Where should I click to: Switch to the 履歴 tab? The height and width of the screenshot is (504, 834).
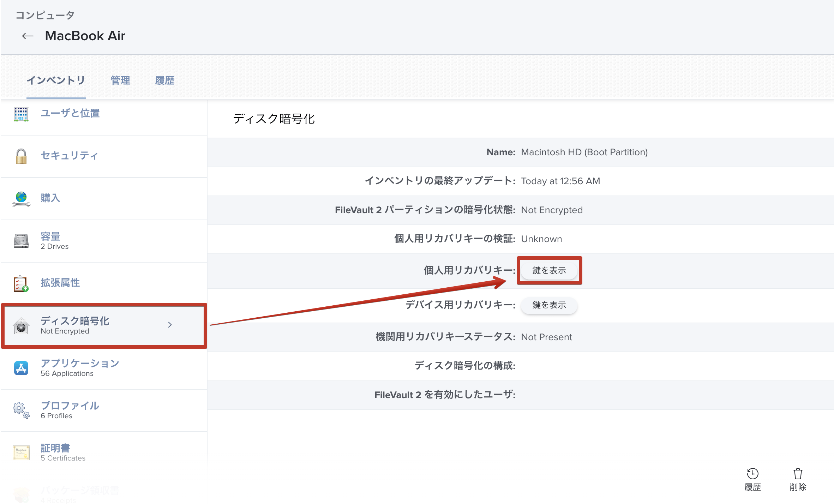165,80
